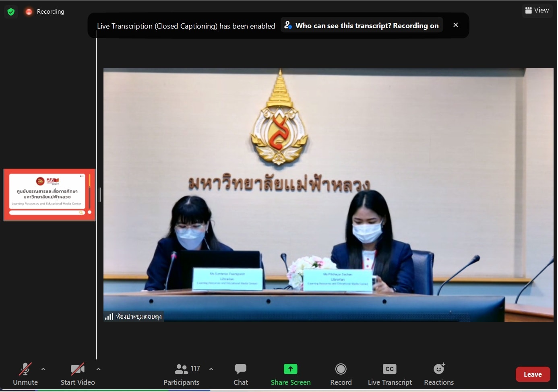This screenshot has width=558, height=392.
Task: Click the Record button
Action: (341, 374)
